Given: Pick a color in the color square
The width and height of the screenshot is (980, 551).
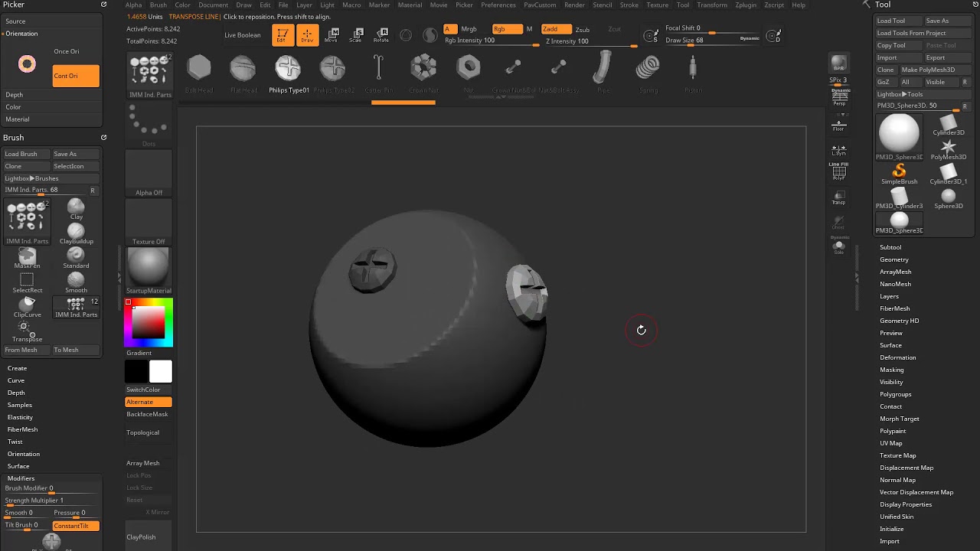Looking at the screenshot, I should click(x=149, y=323).
